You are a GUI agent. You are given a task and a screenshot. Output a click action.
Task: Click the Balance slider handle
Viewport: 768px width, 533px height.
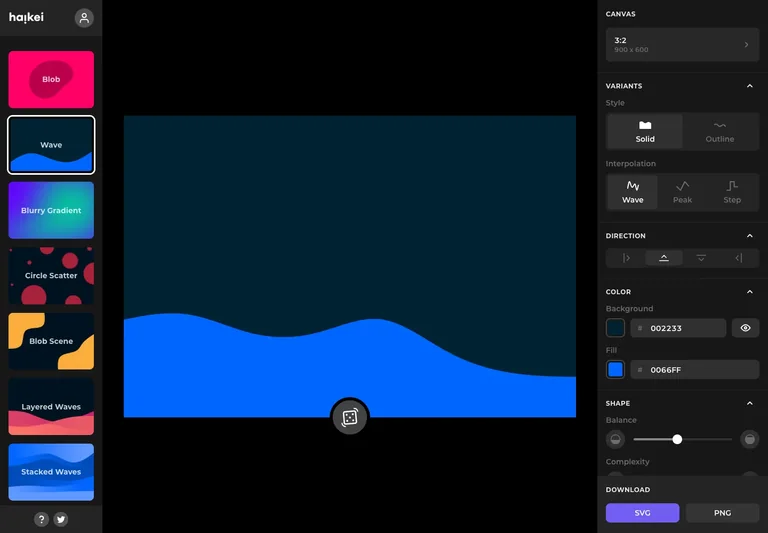click(x=677, y=439)
